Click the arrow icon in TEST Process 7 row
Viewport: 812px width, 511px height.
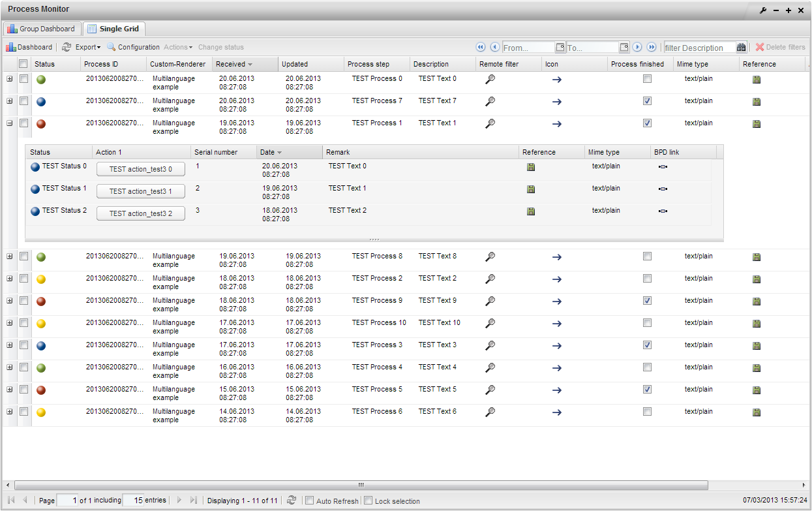coord(556,102)
